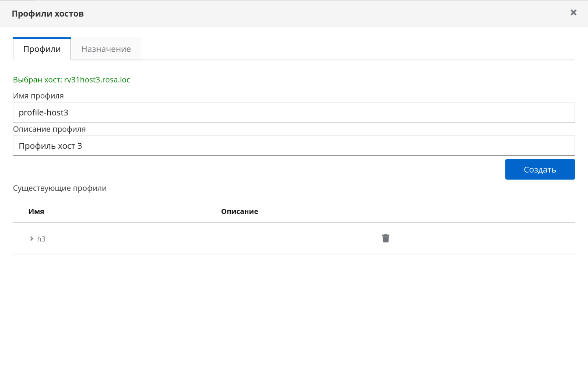The height and width of the screenshot is (379, 588).
Task: Click the Описание профиля field label
Action: (x=49, y=129)
